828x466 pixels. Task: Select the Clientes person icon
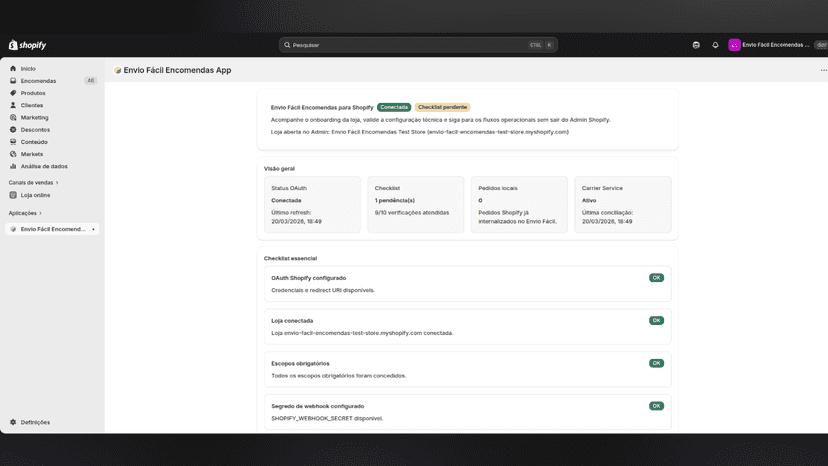[13, 105]
